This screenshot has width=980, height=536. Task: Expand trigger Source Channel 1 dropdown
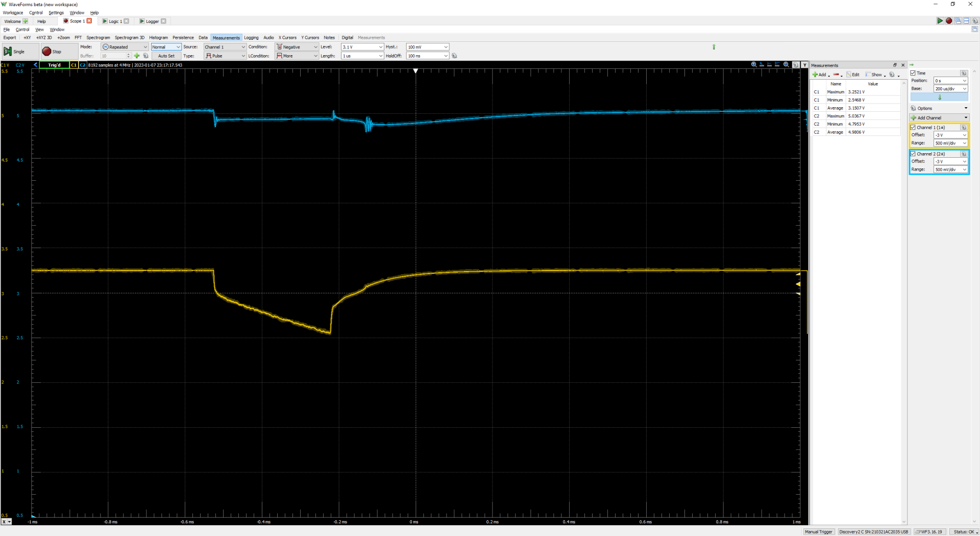click(x=225, y=47)
